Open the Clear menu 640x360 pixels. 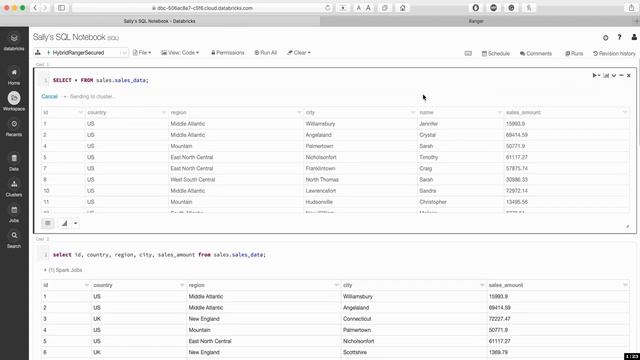(299, 53)
